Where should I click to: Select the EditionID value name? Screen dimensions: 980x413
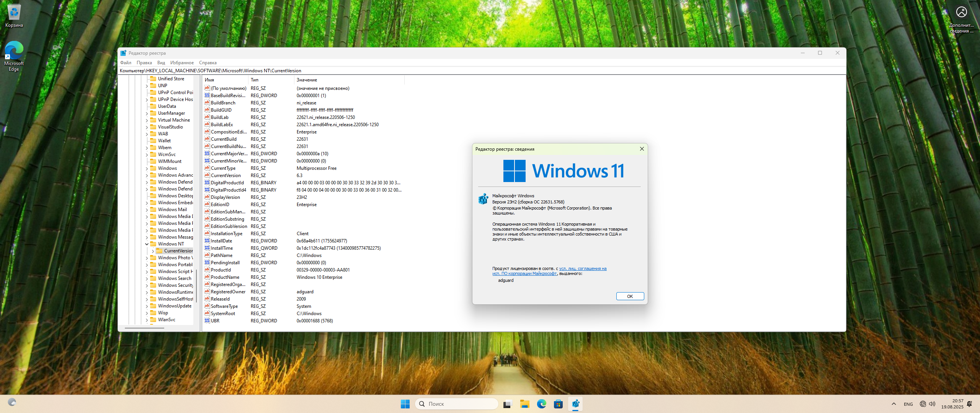[x=220, y=204]
